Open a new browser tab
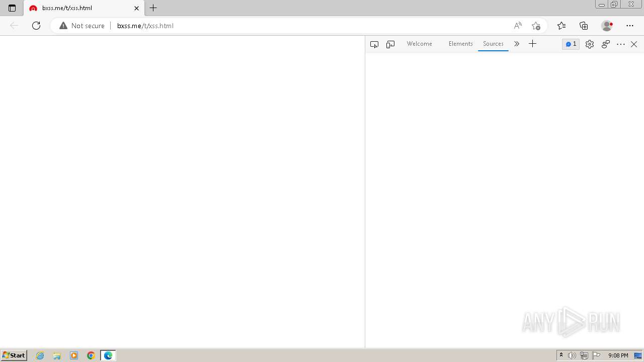 click(x=153, y=8)
